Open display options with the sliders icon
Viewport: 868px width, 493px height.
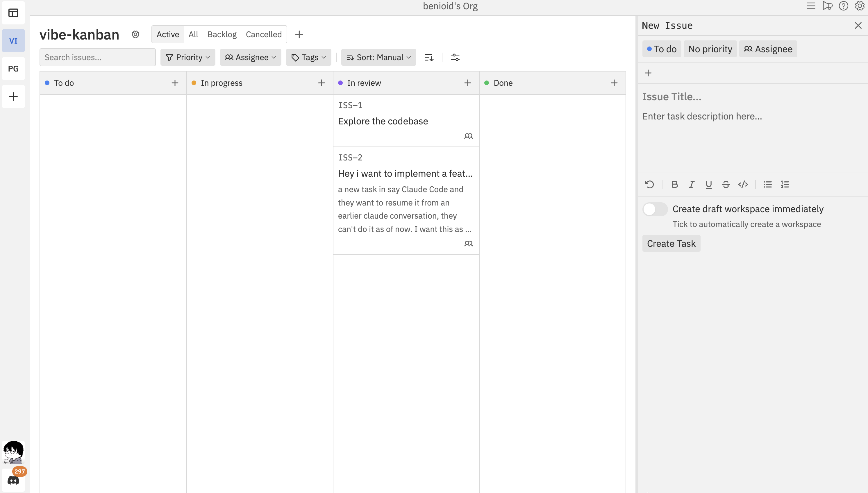(x=455, y=57)
